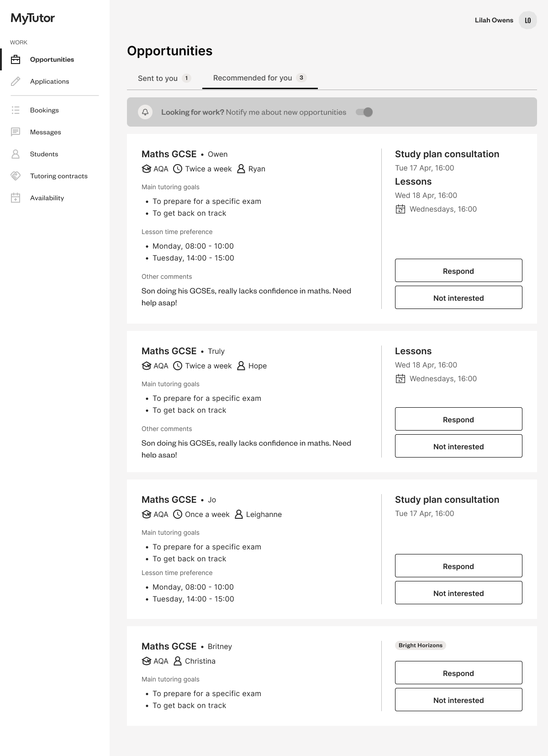Respond to Britney's Maths GCSE opportunity
The image size is (548, 756).
458,673
